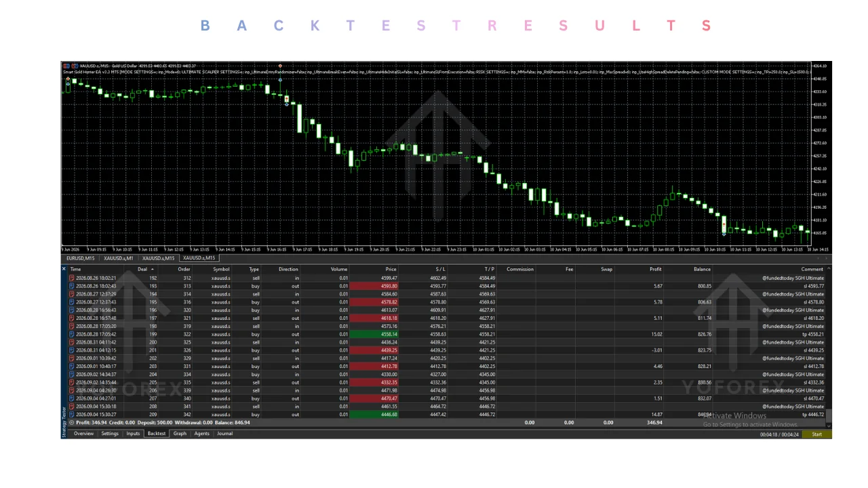Click the deal icon at 2026.08.28 16:57:48

(72, 318)
